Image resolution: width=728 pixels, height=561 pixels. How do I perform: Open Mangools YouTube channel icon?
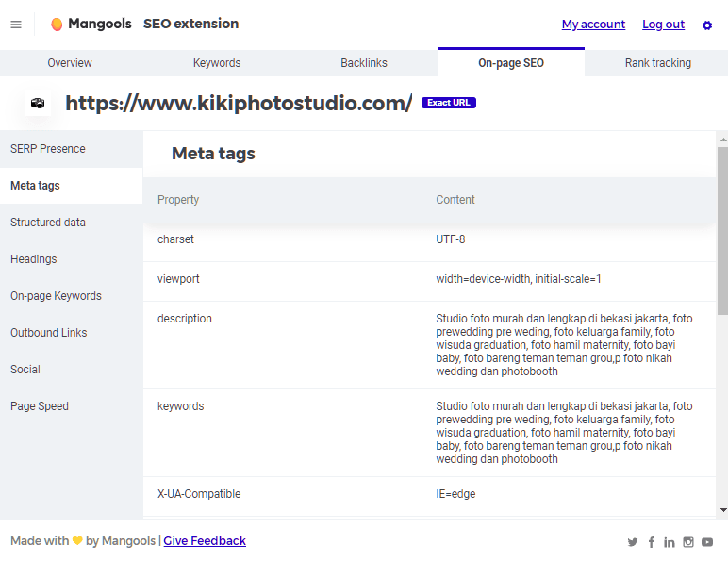pyautogui.click(x=707, y=542)
